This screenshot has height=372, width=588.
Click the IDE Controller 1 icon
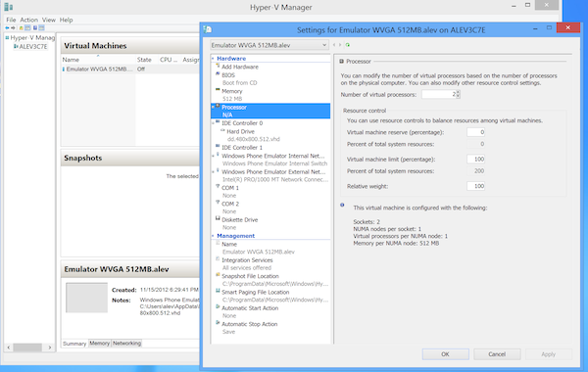[218, 147]
